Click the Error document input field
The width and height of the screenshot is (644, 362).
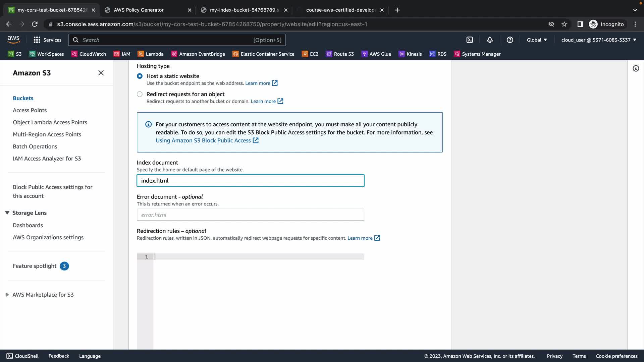click(x=250, y=215)
